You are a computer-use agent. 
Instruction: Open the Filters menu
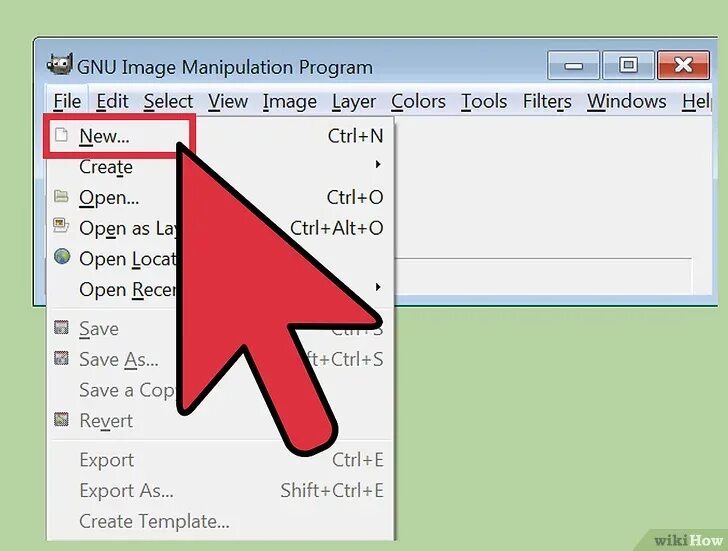coord(547,101)
